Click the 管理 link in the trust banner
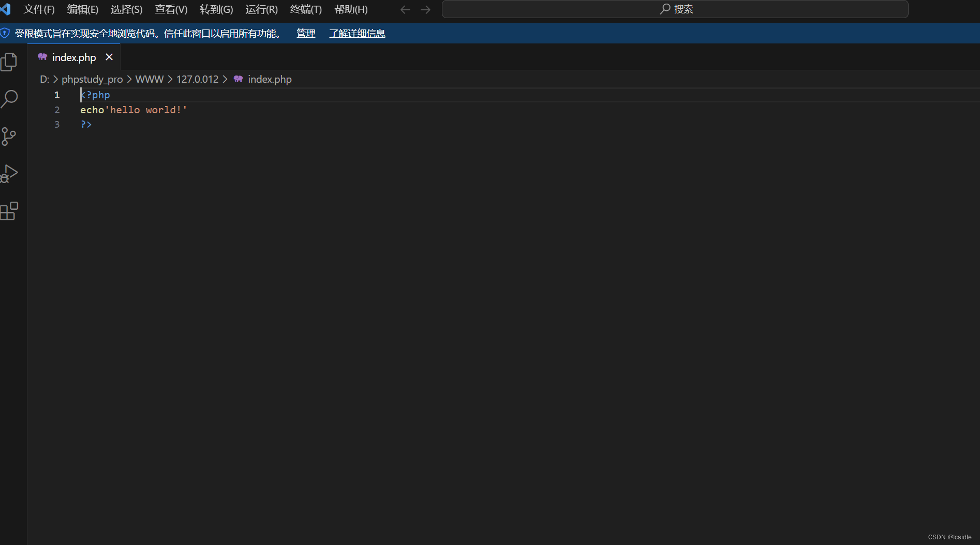The image size is (980, 545). (x=306, y=33)
